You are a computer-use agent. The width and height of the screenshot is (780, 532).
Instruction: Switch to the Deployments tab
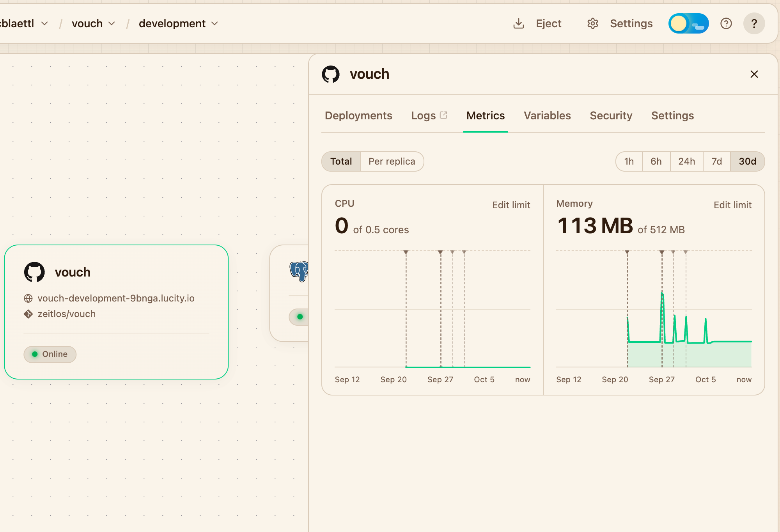tap(358, 115)
